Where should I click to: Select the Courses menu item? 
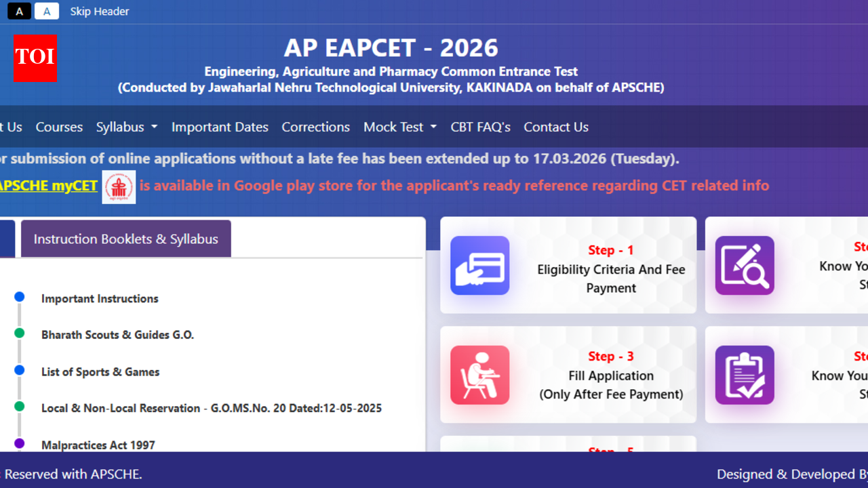(x=59, y=127)
